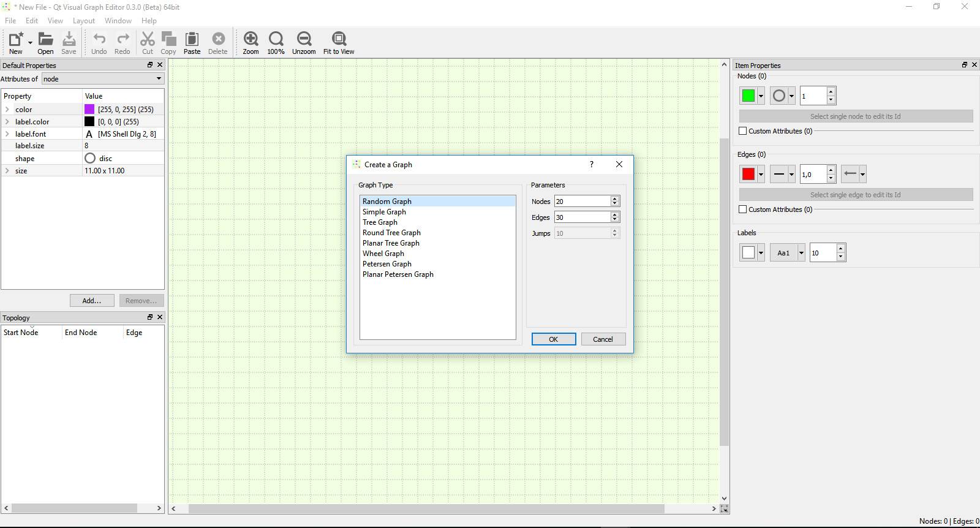This screenshot has width=980, height=528.
Task: Click the Copy toolbar icon
Action: click(168, 39)
